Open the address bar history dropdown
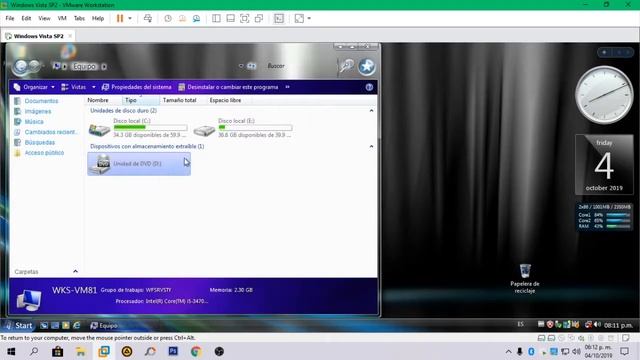Screen dimensions: 640x360 tap(241, 66)
